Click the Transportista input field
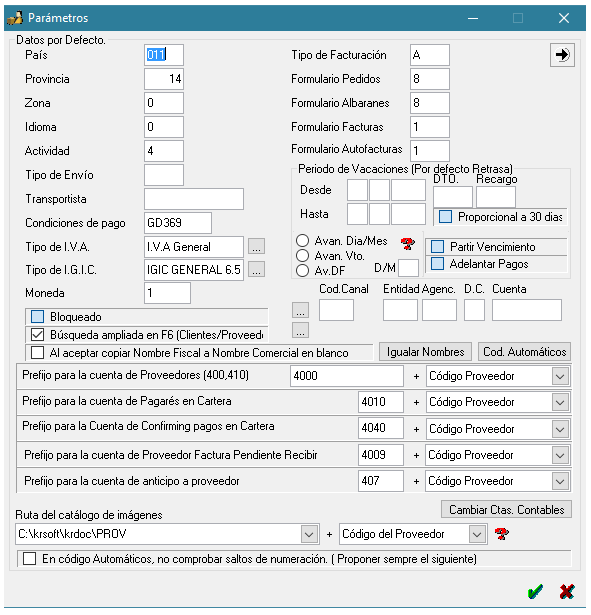The width and height of the screenshot is (591, 615). tap(194, 199)
